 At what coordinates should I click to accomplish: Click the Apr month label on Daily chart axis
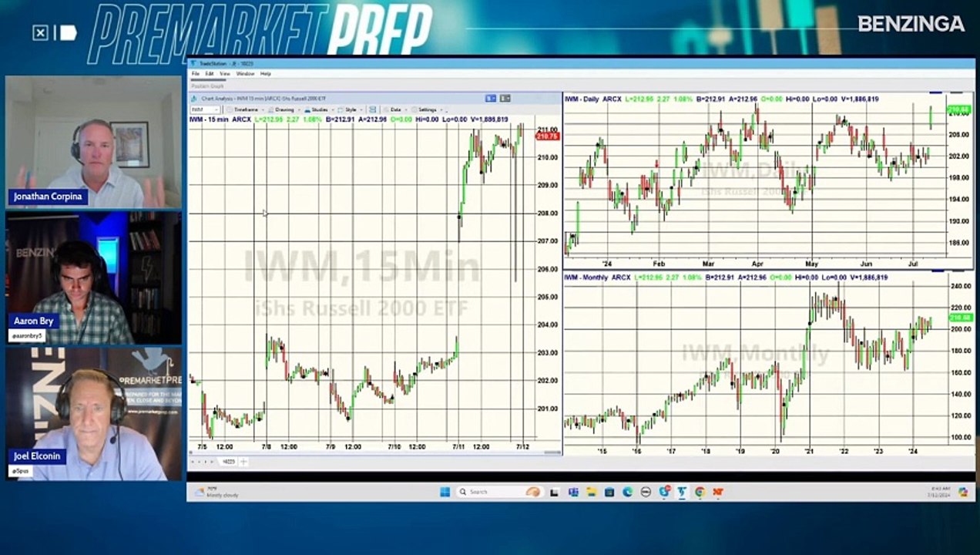[x=757, y=262]
